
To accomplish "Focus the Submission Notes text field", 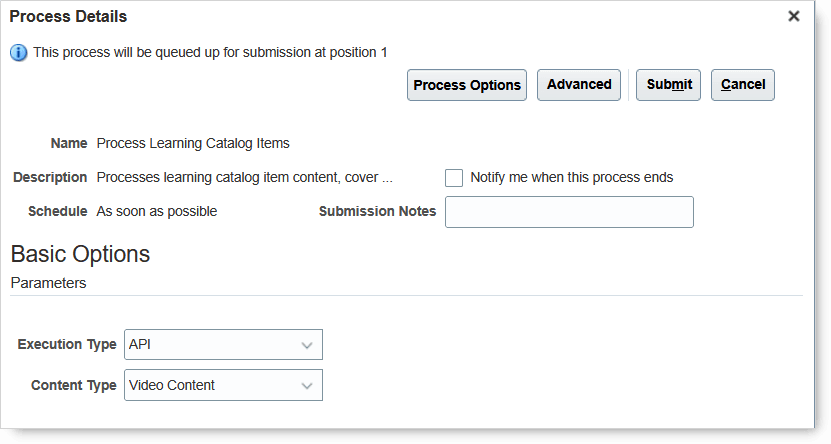I will 569,212.
